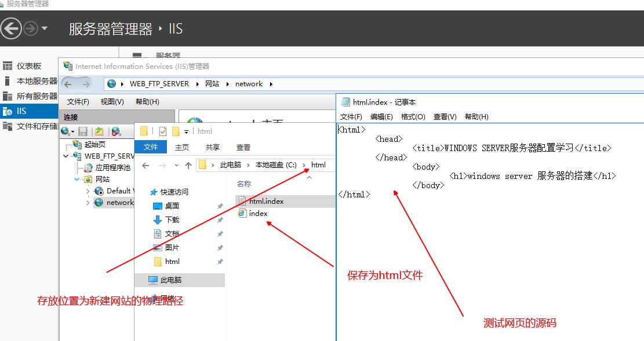Unpin 下载 from quick access
This screenshot has width=644, height=341.
[219, 220]
